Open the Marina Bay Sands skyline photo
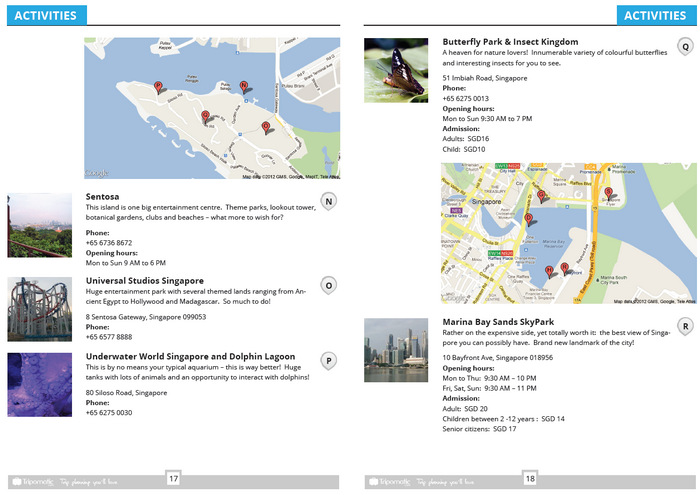Viewport: 700px width, 495px height. click(x=397, y=350)
